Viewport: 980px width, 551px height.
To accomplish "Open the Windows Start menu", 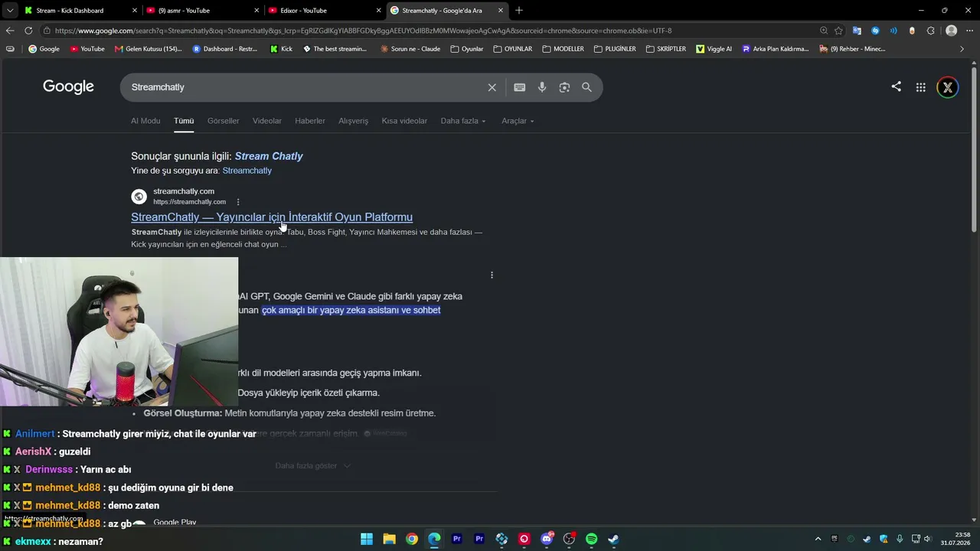I will click(x=367, y=539).
